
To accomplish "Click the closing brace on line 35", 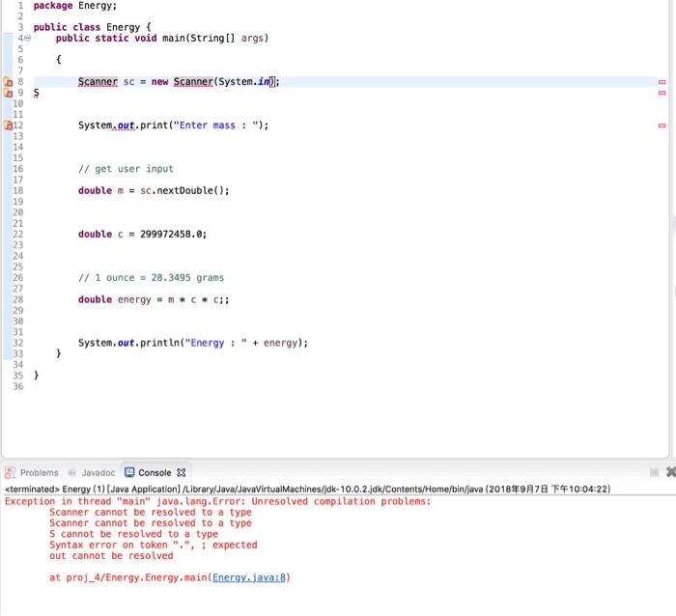I will coord(37,376).
